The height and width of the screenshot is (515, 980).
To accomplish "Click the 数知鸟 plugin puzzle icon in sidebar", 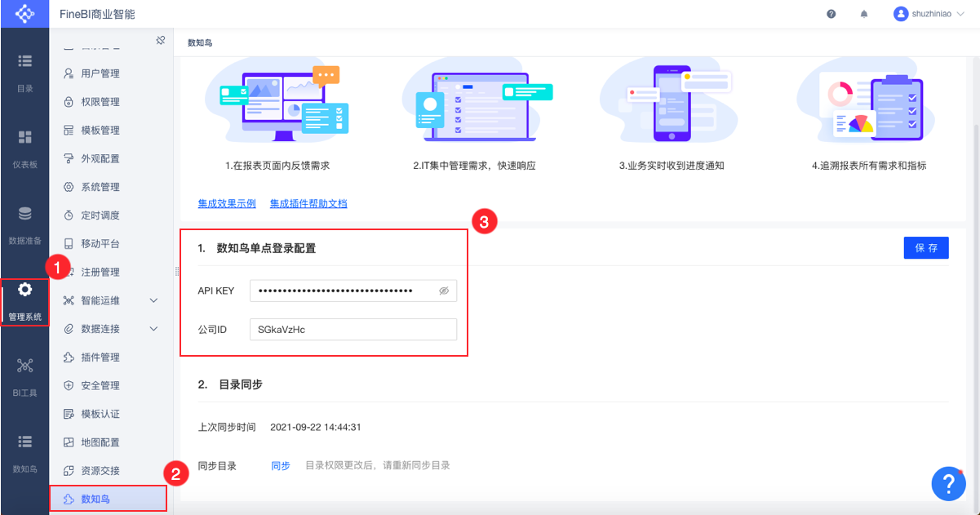I will click(69, 499).
